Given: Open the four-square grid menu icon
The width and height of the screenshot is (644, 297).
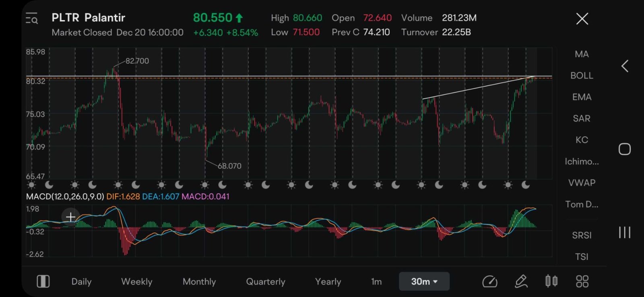Looking at the screenshot, I should pyautogui.click(x=582, y=281).
